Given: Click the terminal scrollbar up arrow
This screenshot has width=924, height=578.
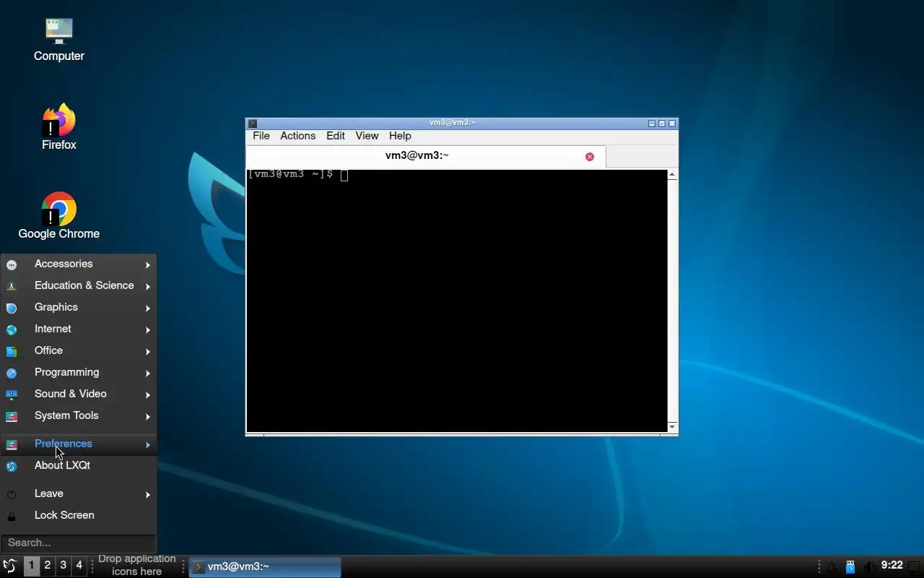Looking at the screenshot, I should 673,175.
